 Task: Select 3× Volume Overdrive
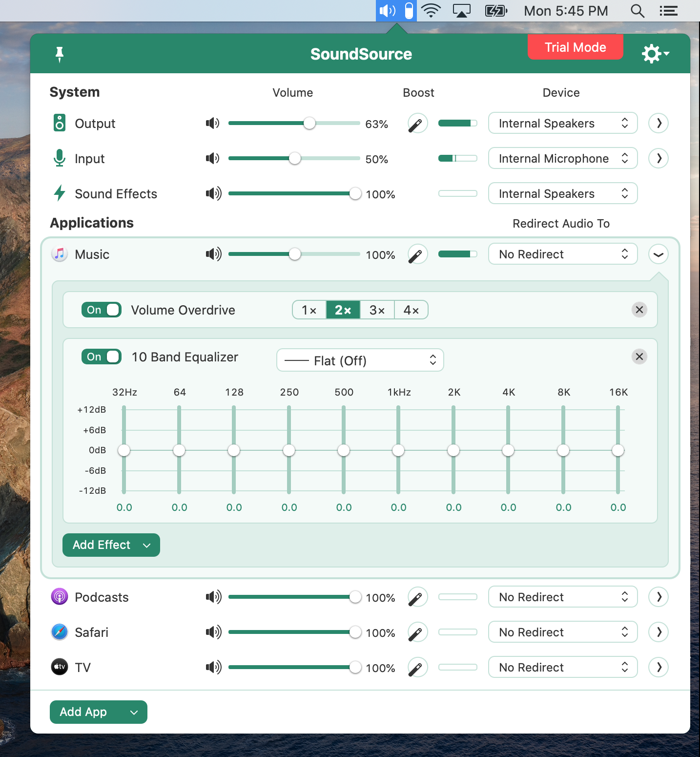[377, 310]
